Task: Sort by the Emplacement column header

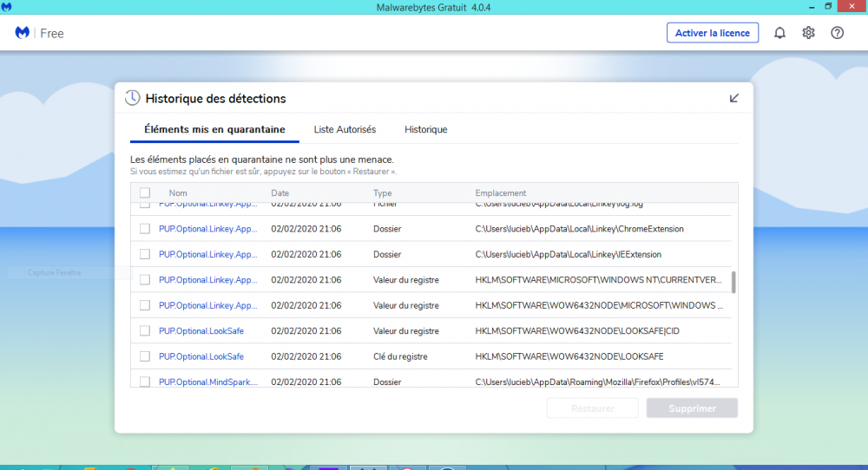Action: click(500, 193)
